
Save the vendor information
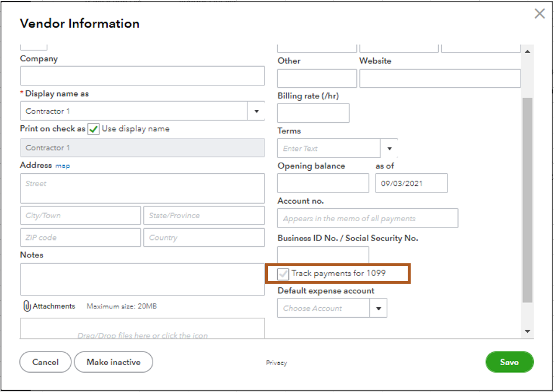pos(509,362)
